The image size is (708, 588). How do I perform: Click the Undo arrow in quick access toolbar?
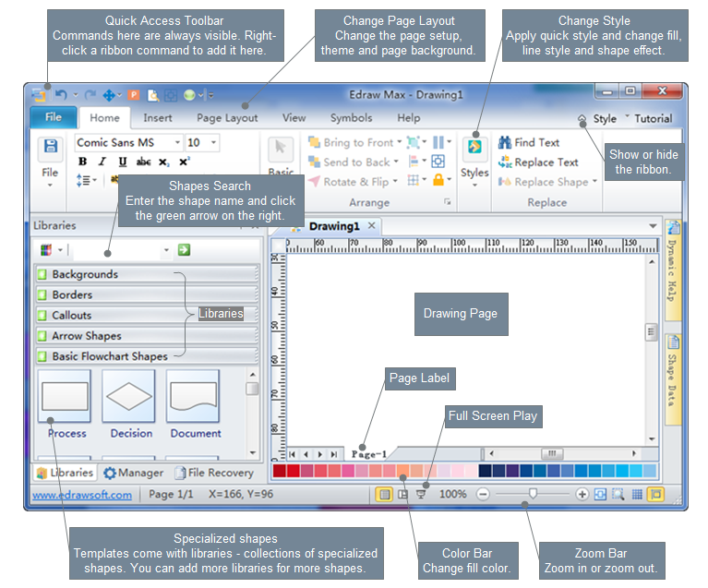coord(62,95)
